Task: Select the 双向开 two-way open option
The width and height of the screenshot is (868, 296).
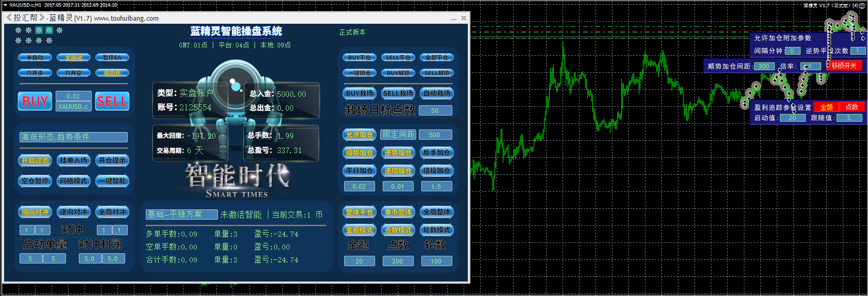Action: (112, 73)
